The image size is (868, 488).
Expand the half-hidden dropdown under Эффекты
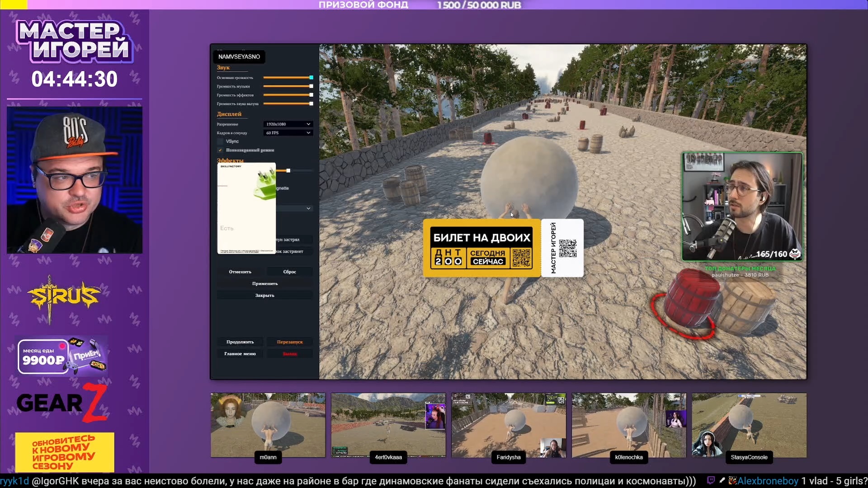(x=294, y=208)
